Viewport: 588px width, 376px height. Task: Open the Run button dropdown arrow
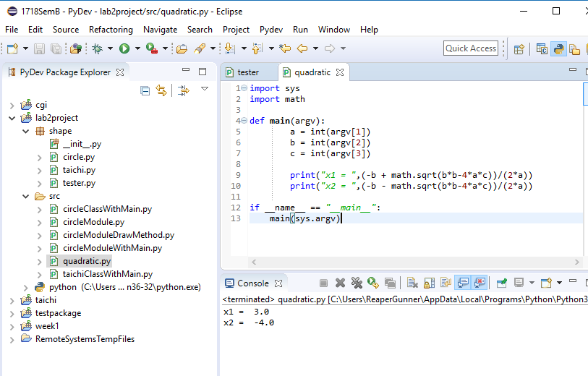tap(137, 48)
